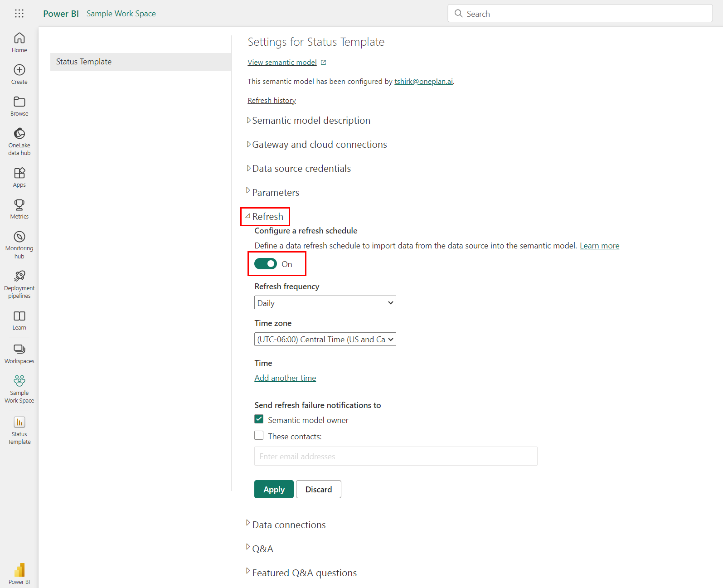Open the Time zone dropdown
The image size is (723, 588).
[325, 339]
